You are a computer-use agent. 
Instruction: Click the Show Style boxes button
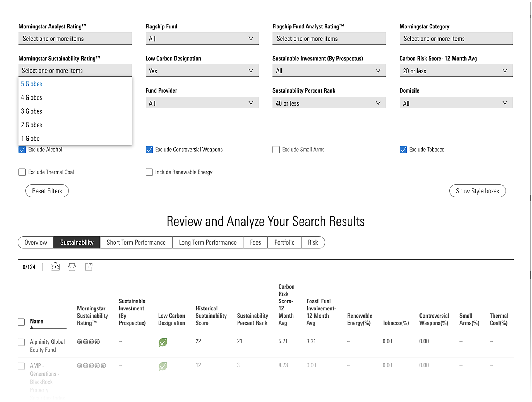coord(477,191)
